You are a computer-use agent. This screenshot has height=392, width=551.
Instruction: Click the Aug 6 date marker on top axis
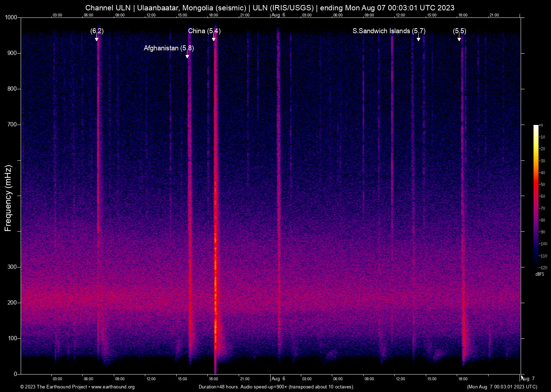coord(278,15)
